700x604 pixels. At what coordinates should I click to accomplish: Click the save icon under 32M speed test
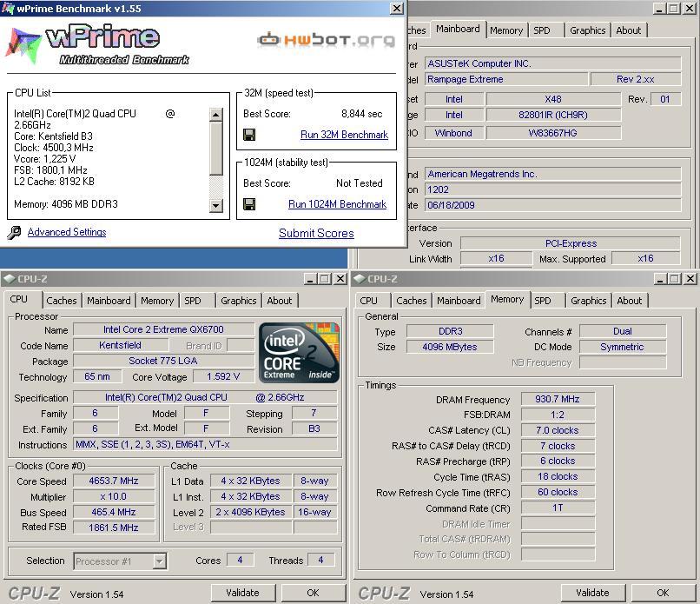coord(249,135)
